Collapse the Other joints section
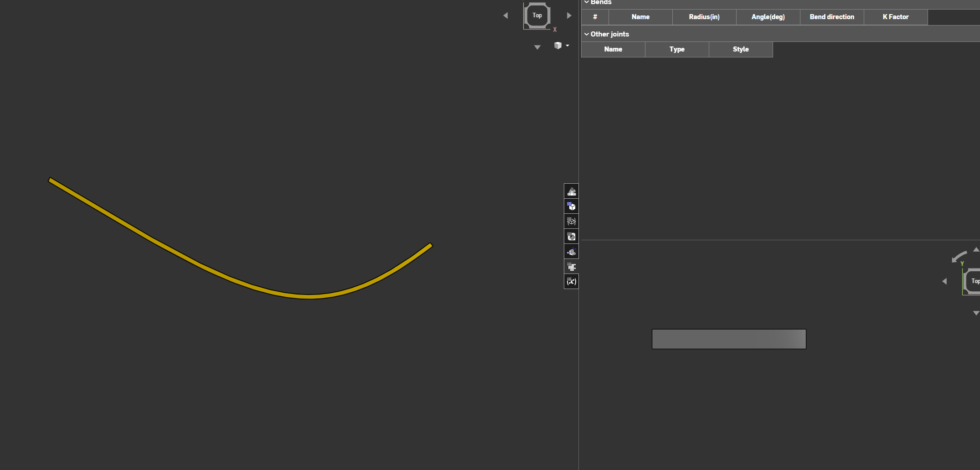 [587, 34]
